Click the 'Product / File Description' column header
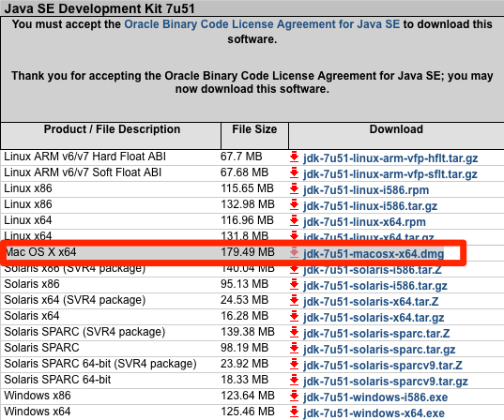This screenshot has width=504, height=420. [x=112, y=129]
